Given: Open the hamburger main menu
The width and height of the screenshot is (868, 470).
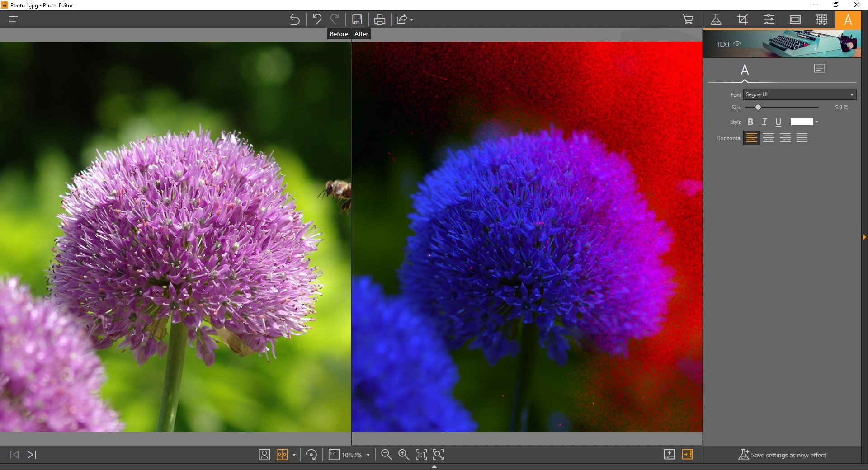Looking at the screenshot, I should (14, 19).
